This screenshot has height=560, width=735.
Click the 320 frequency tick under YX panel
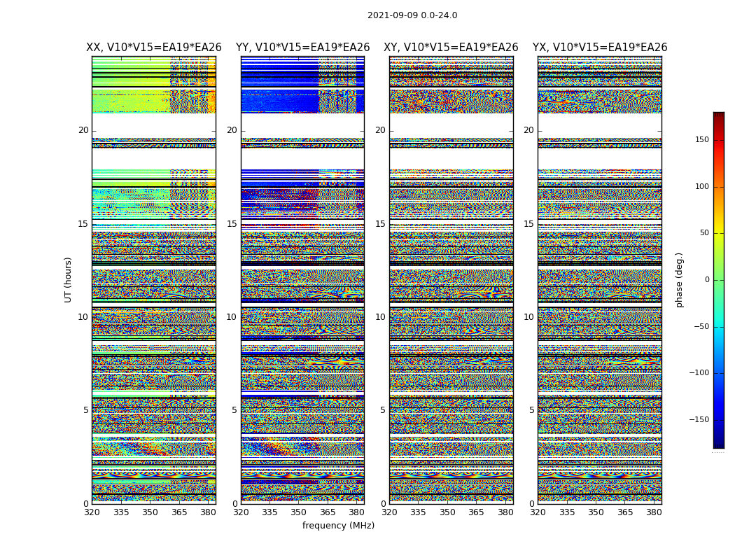[538, 512]
